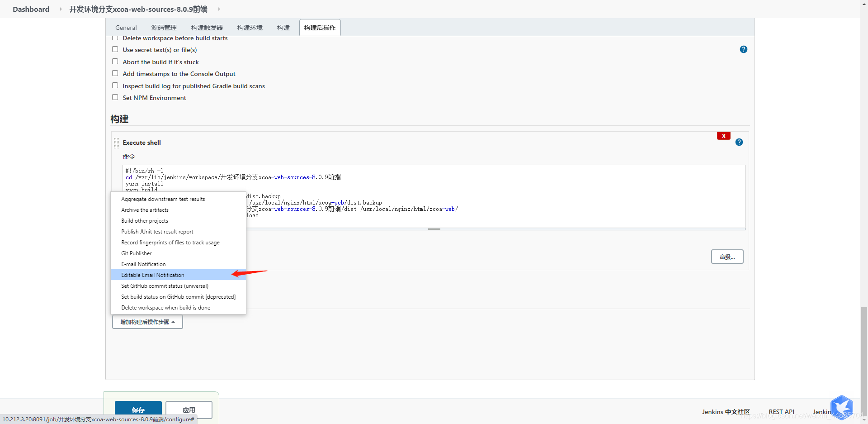Expand breadcrumb arrow after Dashboard

tap(61, 9)
